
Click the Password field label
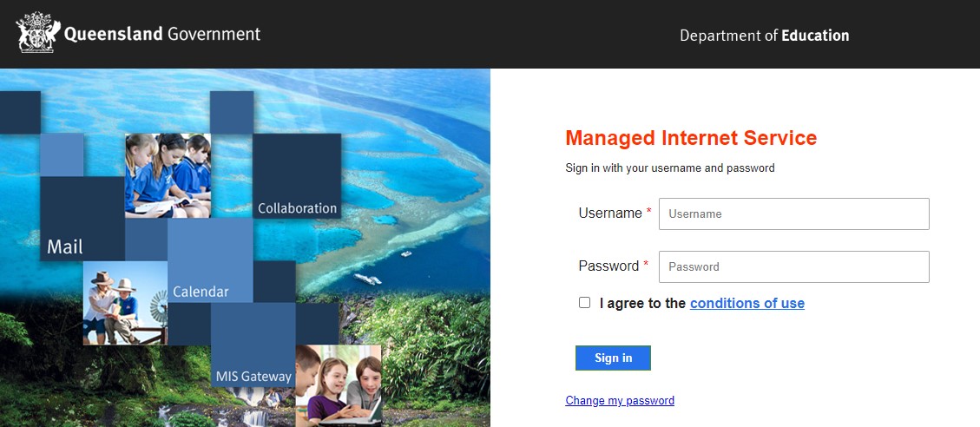[x=608, y=266]
